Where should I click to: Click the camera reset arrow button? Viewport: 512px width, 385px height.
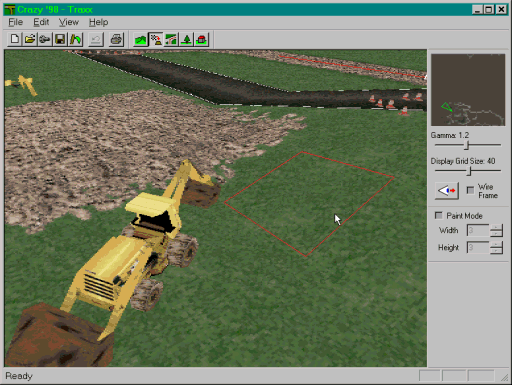point(447,191)
